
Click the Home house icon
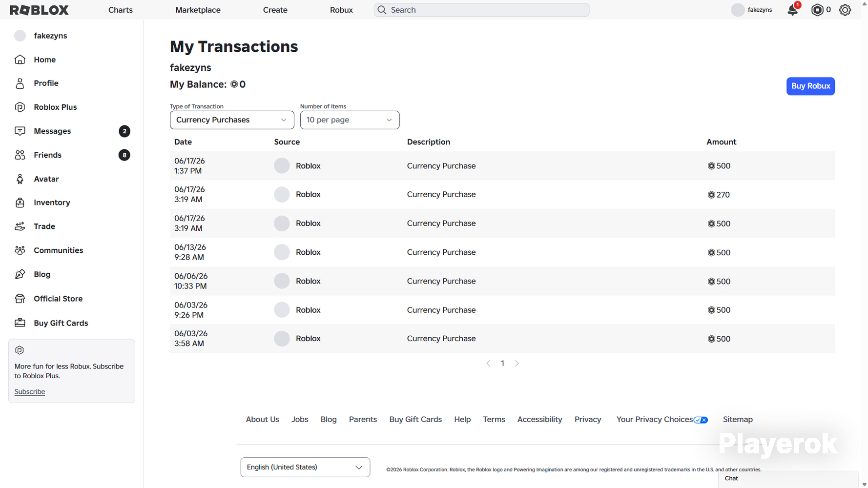(x=20, y=60)
